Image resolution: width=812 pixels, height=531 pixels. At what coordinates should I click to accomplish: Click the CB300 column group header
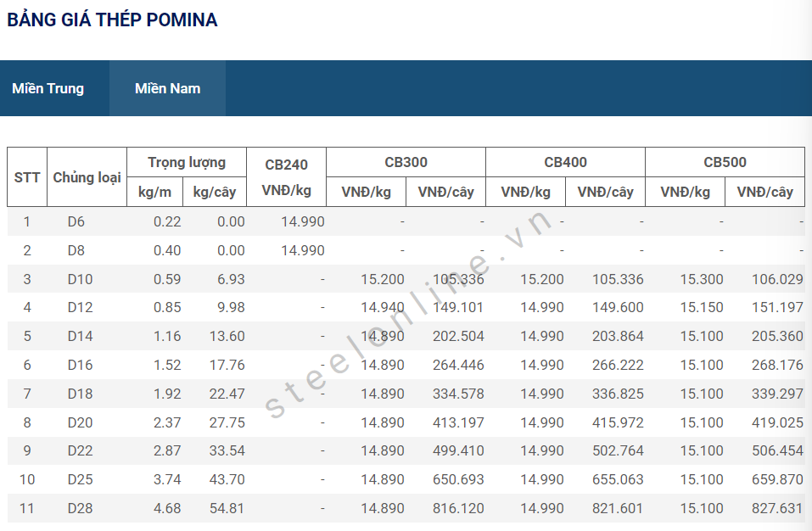(406, 162)
